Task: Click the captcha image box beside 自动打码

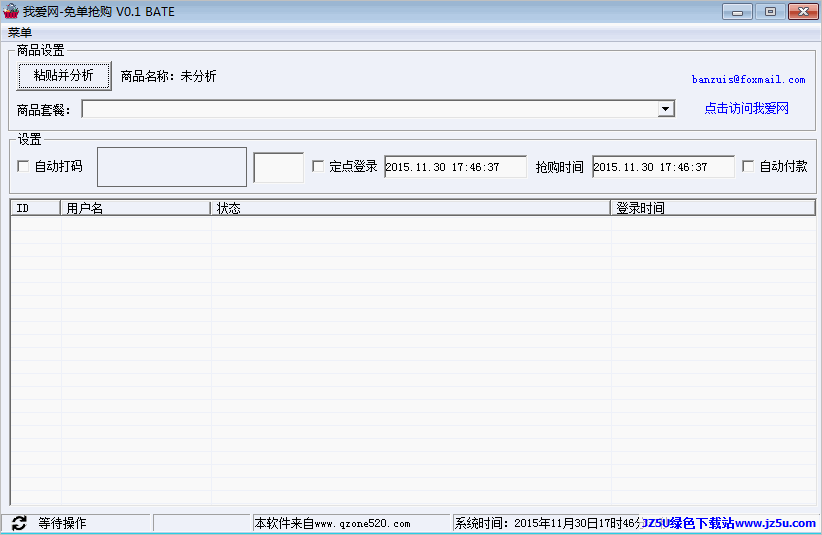Action: pos(172,167)
